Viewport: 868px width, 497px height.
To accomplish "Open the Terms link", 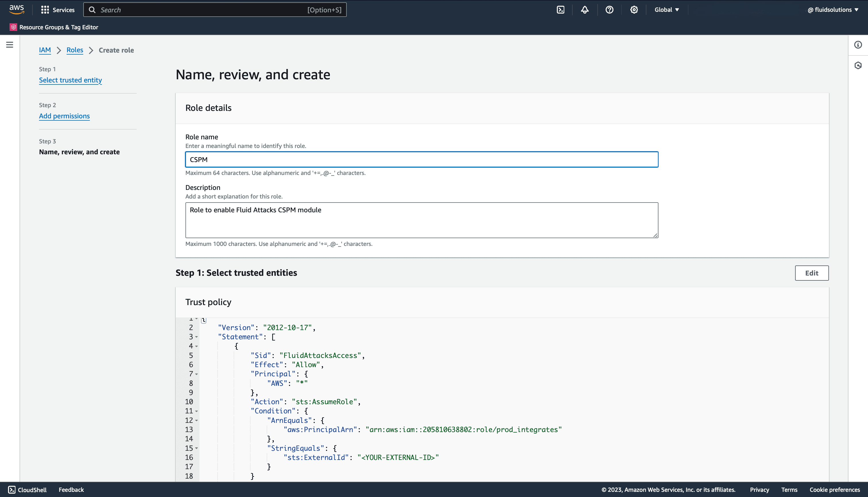I will click(789, 490).
